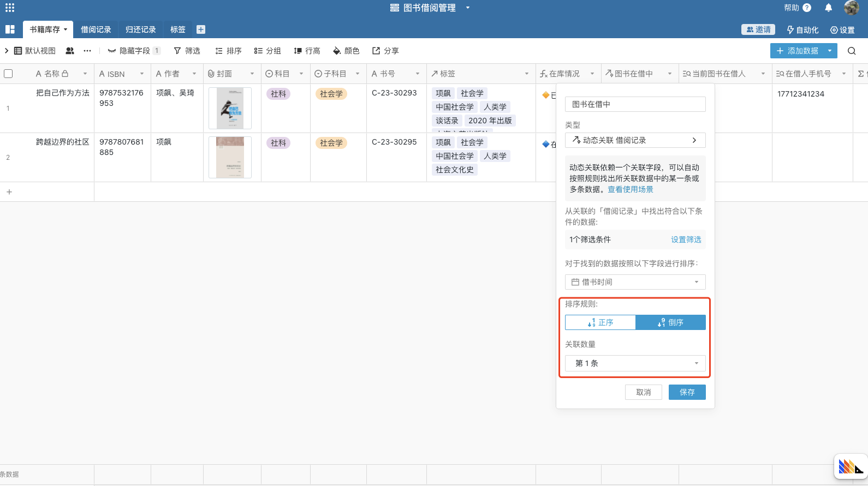Open the floating assistant widget icon

click(x=851, y=466)
